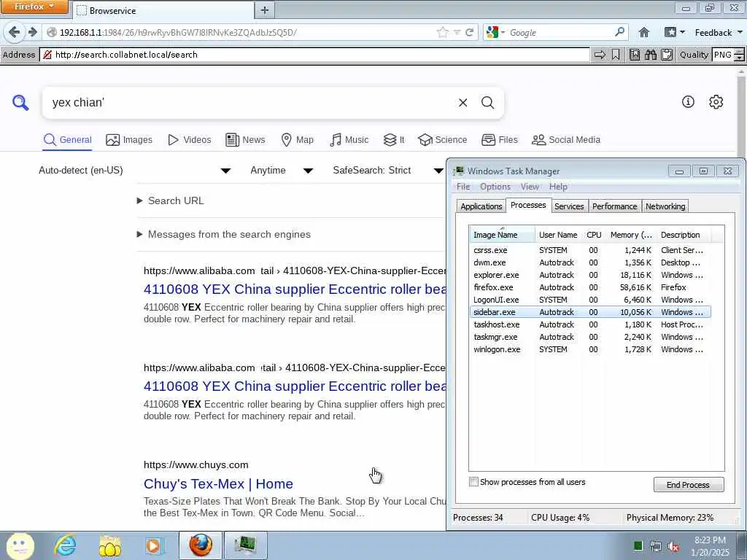Open the info (i) icon on search page
The width and height of the screenshot is (747, 560).
click(x=688, y=101)
